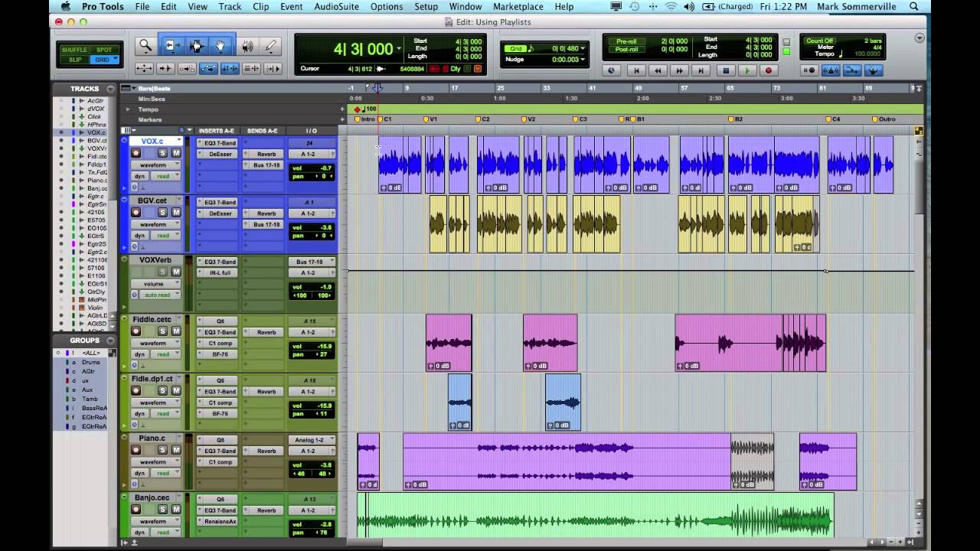
Task: Select the Selector waveform tool
Action: pos(196,46)
